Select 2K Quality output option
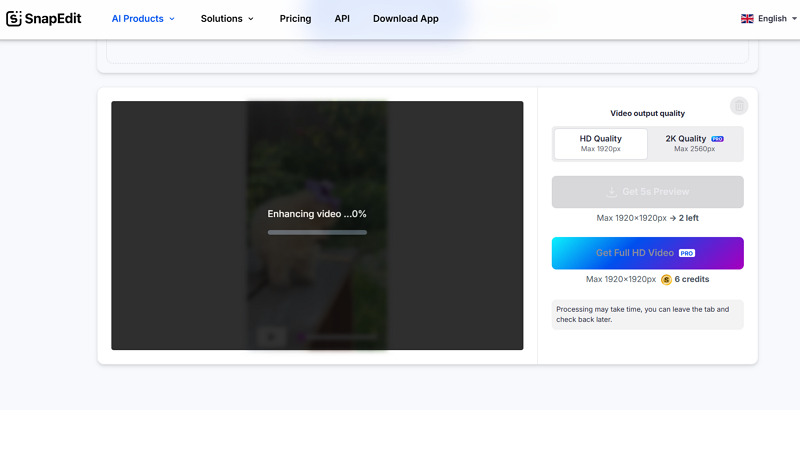 coord(694,144)
